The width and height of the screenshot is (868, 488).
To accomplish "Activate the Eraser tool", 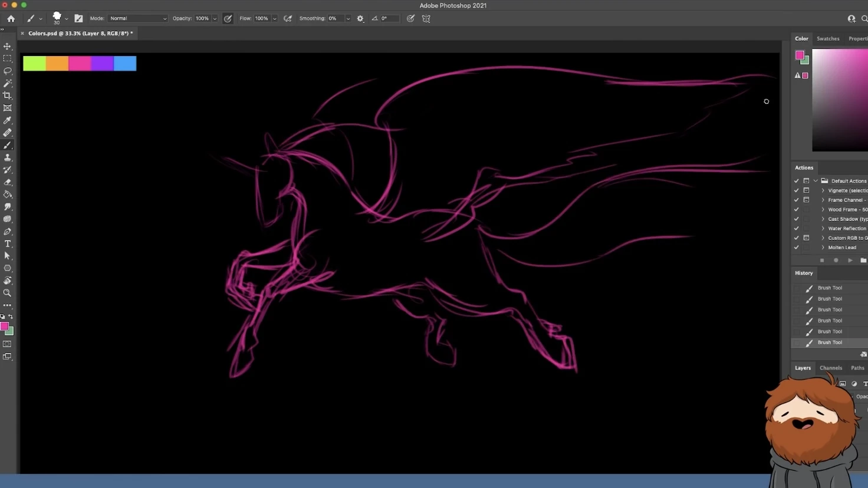I will [8, 182].
